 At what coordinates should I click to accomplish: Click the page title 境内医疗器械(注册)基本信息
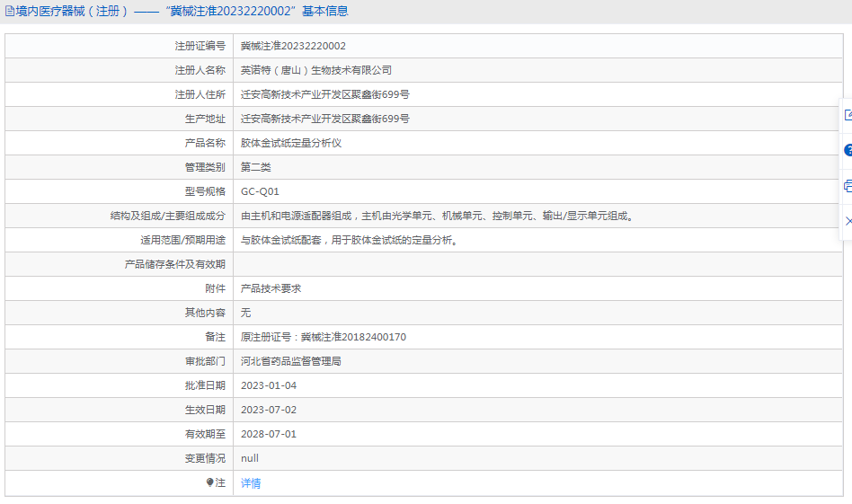182,11
